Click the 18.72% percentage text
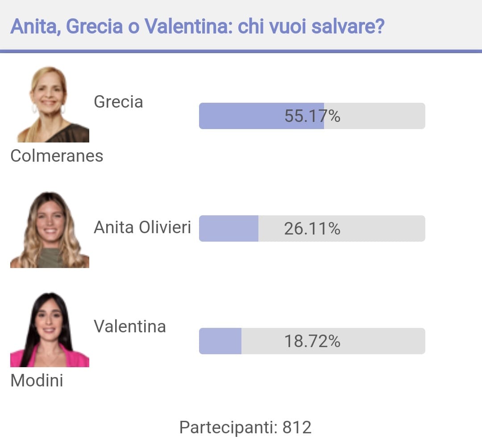 point(312,341)
